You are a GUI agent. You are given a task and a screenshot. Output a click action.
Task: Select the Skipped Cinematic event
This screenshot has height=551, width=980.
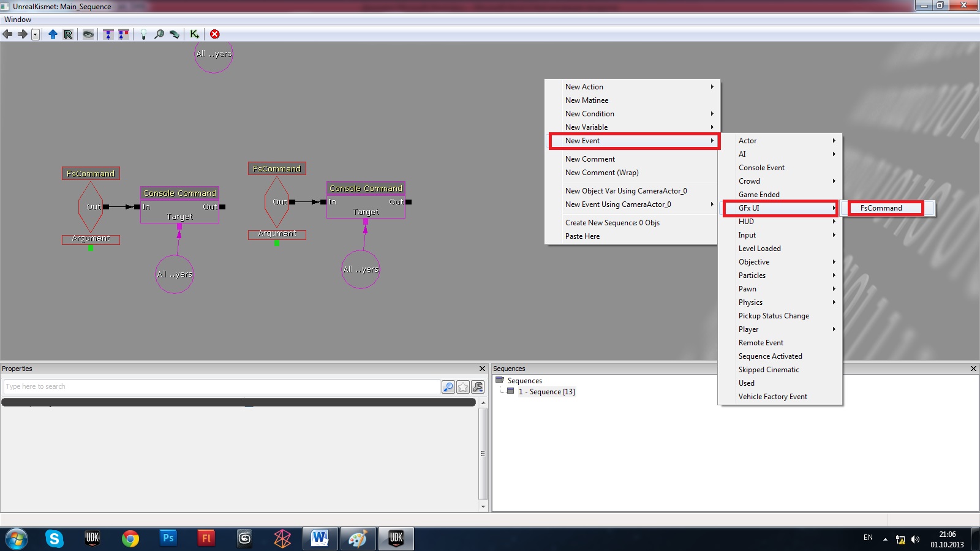point(780,370)
